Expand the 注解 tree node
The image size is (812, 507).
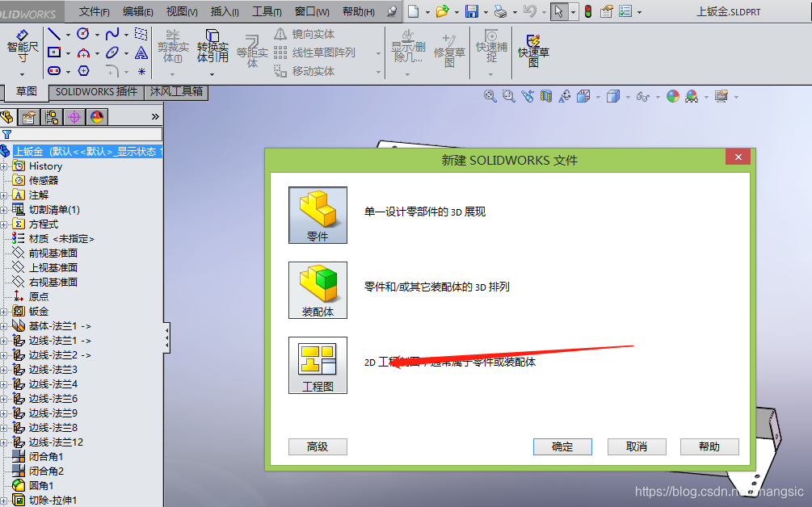tap(3, 195)
